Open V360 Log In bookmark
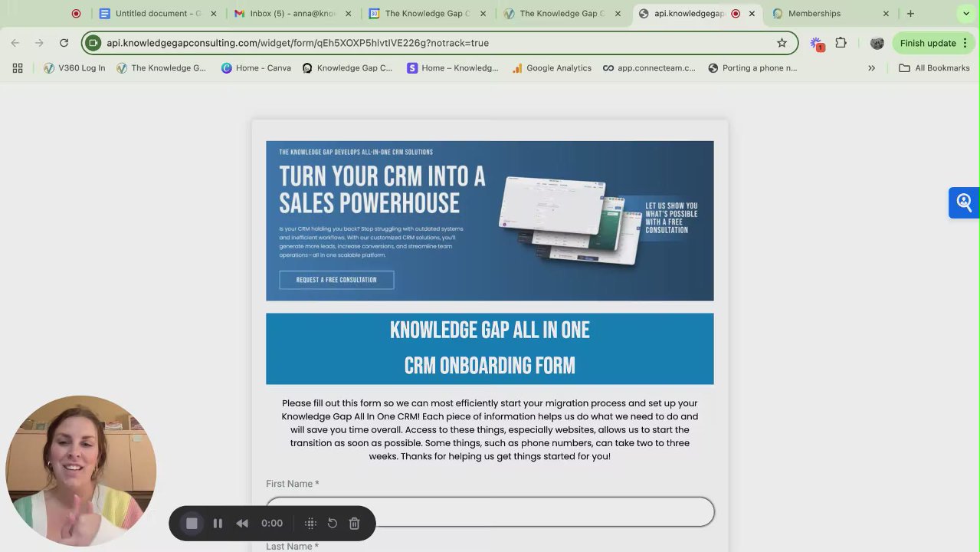This screenshot has height=552, width=980. click(x=74, y=67)
